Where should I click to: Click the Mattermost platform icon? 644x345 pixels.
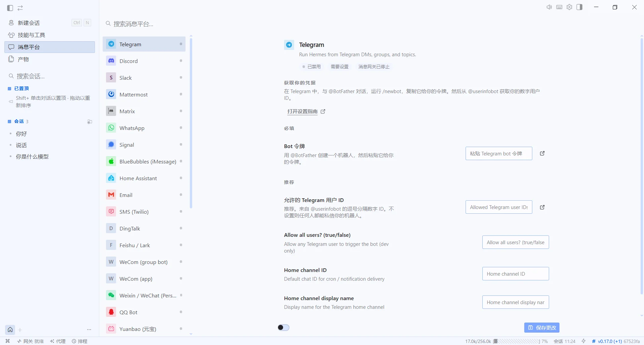point(111,94)
